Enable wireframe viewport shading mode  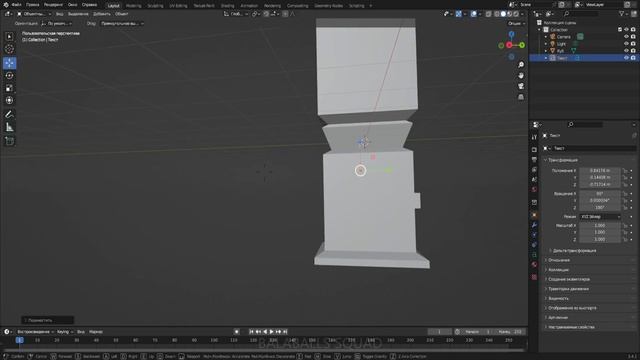coord(497,14)
